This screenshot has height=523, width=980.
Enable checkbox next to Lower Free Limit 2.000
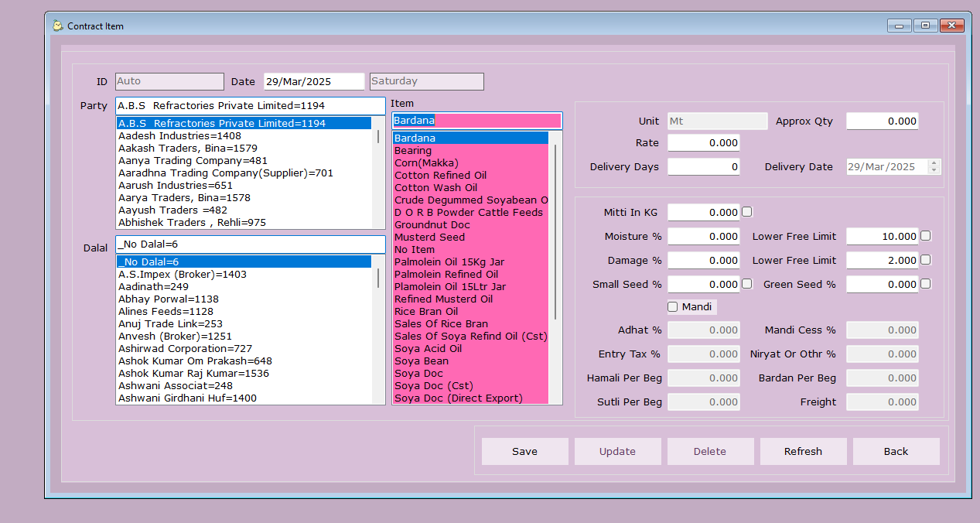click(x=925, y=260)
